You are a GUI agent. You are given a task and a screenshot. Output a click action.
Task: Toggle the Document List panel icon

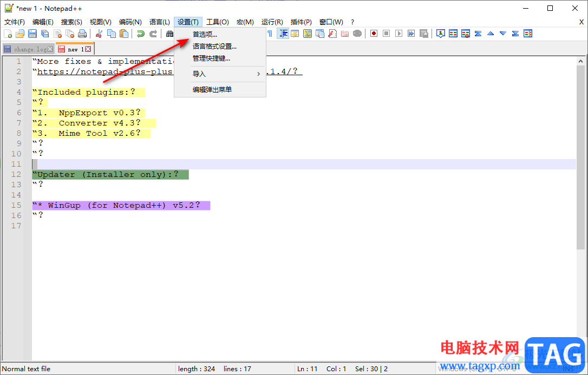click(x=320, y=34)
